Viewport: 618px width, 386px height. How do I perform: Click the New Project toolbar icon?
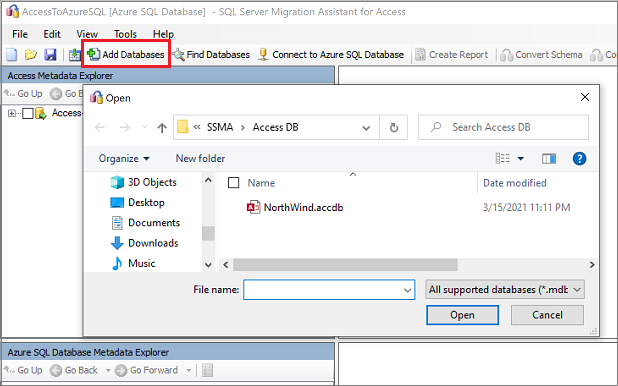(x=12, y=54)
